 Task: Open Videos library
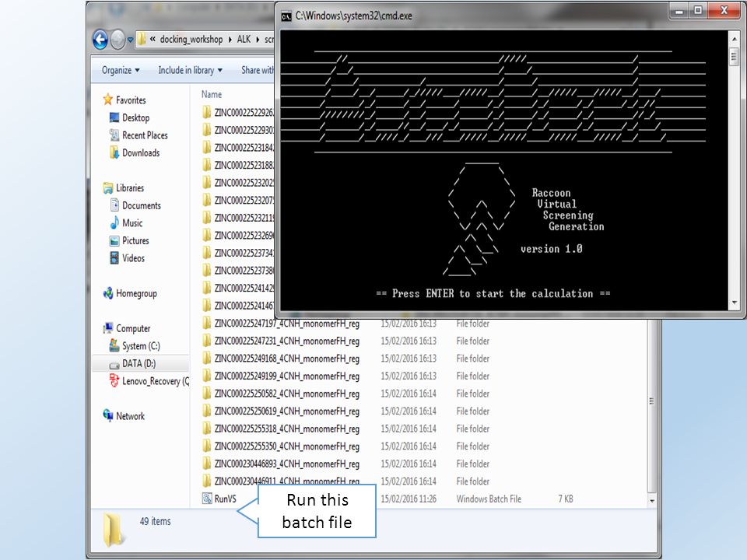[133, 258]
